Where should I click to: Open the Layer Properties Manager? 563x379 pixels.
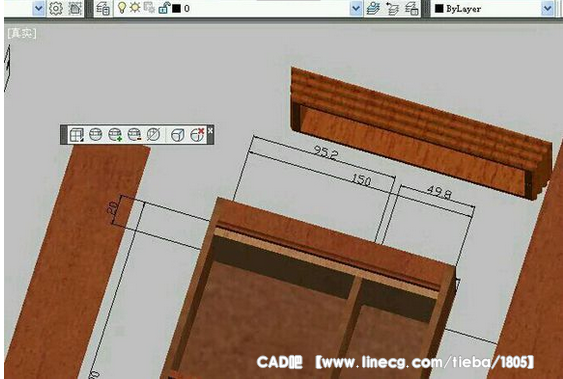pos(103,8)
